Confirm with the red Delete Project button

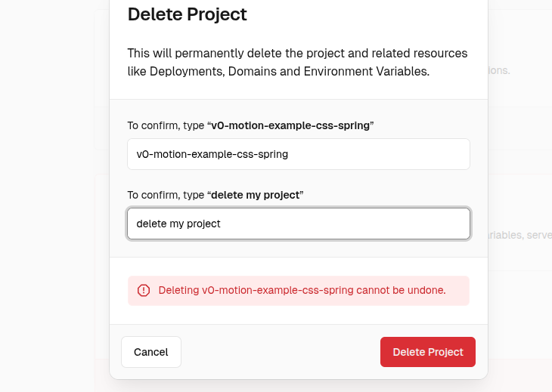(427, 352)
